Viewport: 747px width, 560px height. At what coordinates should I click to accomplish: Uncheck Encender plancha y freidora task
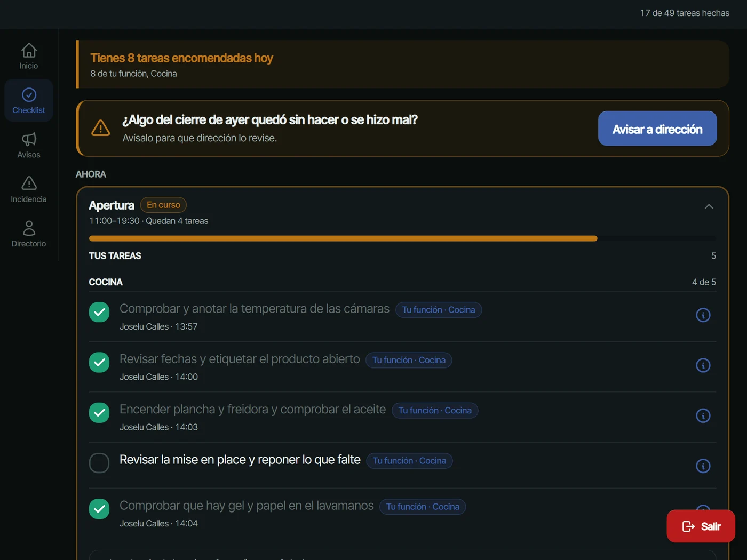click(x=99, y=412)
